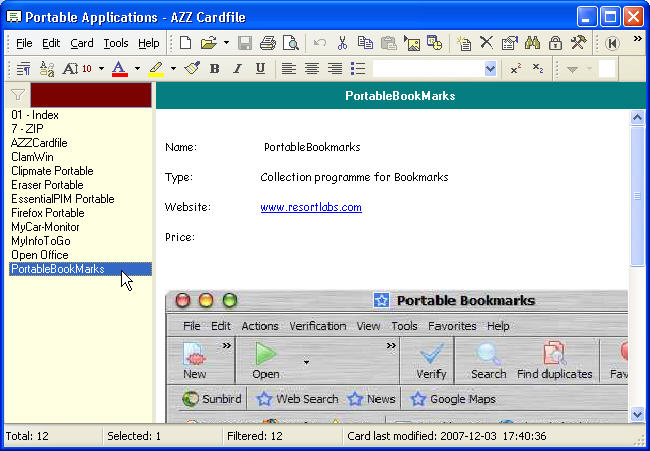The height and width of the screenshot is (451, 650).
Task: Delete the card with the X icon
Action: click(486, 43)
